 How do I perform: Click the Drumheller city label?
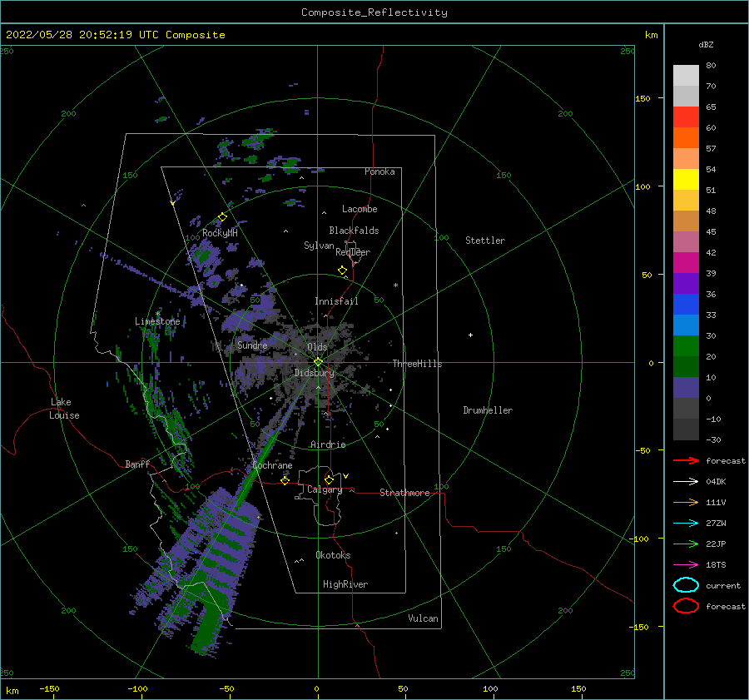pos(488,410)
